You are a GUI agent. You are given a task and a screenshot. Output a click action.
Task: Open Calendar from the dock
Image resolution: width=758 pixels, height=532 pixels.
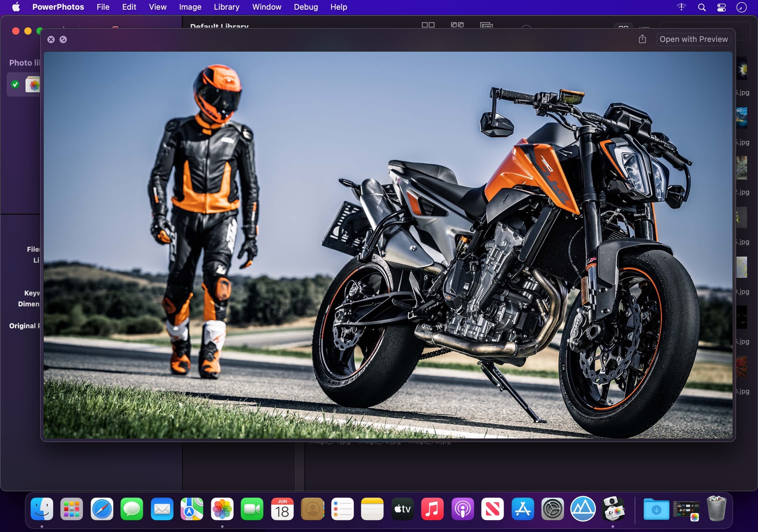click(282, 509)
